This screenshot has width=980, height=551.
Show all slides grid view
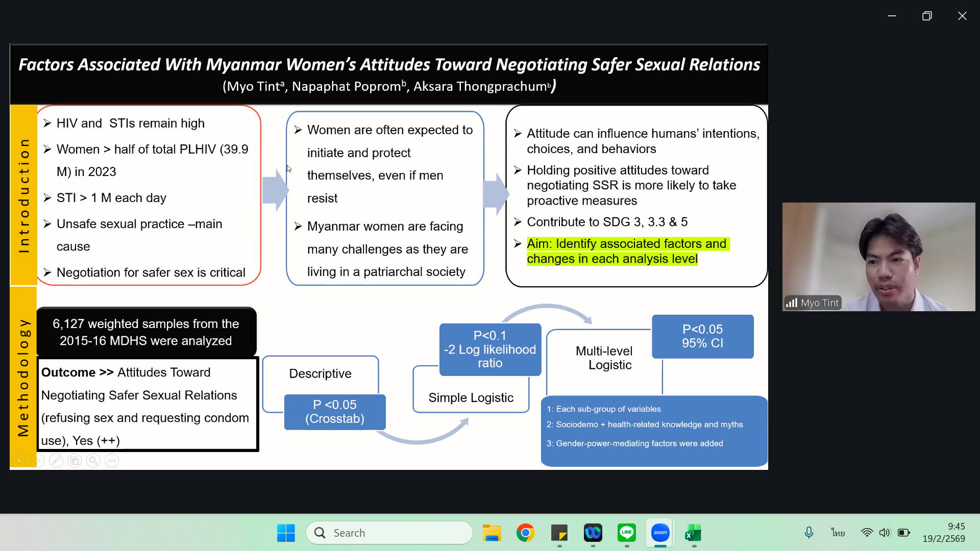click(x=75, y=461)
